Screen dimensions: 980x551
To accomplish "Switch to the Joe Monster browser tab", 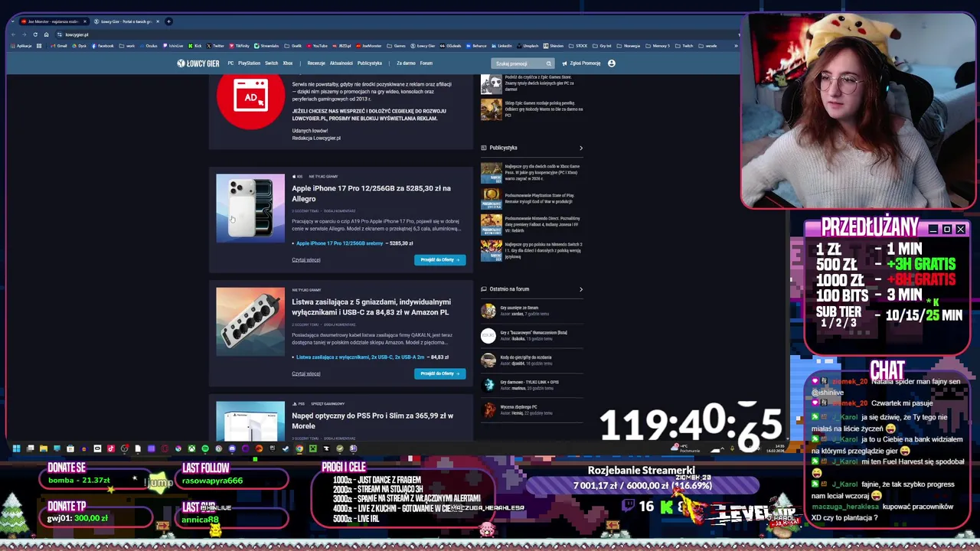I will (x=54, y=21).
